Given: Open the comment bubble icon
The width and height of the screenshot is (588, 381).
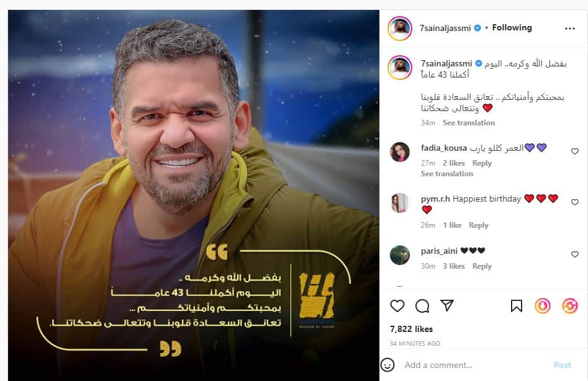Looking at the screenshot, I should pos(422,306).
